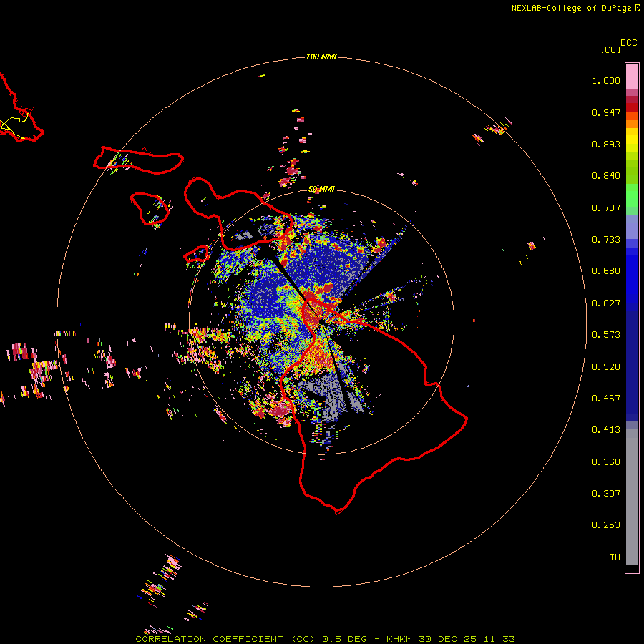Viewport: 644px width, 644px height.
Task: Click the 1.000 legend value
Action: (606, 80)
